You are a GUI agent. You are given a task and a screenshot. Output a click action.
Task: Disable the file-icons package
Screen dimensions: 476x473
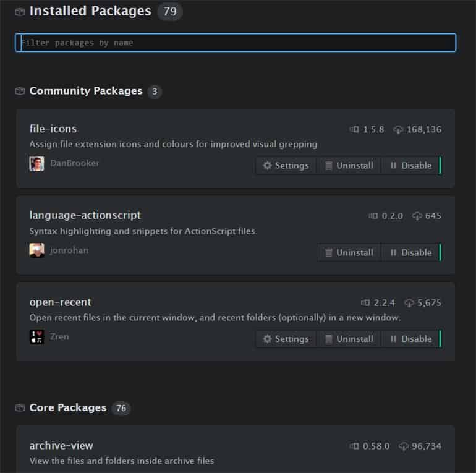[x=411, y=166]
